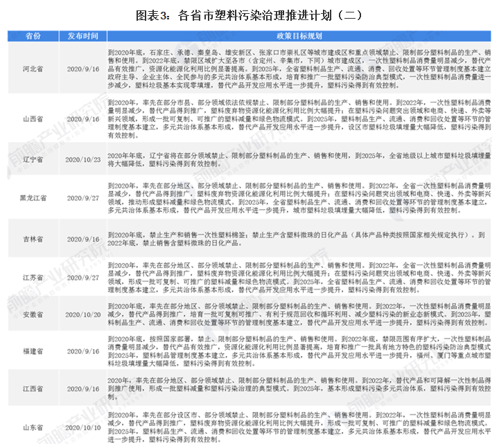Image resolution: width=499 pixels, height=448 pixels.
Task: Select 山西省 release date 2020/9/16
Action: (x=83, y=119)
